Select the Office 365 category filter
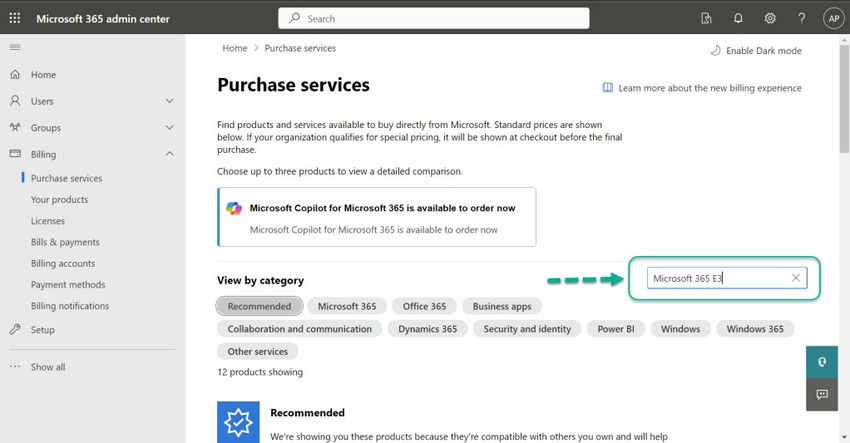The width and height of the screenshot is (850, 443). pyautogui.click(x=424, y=306)
